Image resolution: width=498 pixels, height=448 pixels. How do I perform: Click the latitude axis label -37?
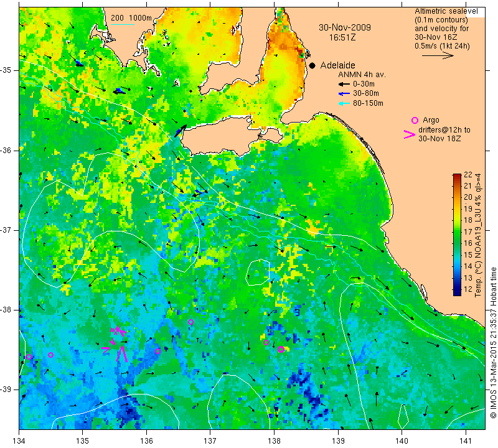point(6,230)
